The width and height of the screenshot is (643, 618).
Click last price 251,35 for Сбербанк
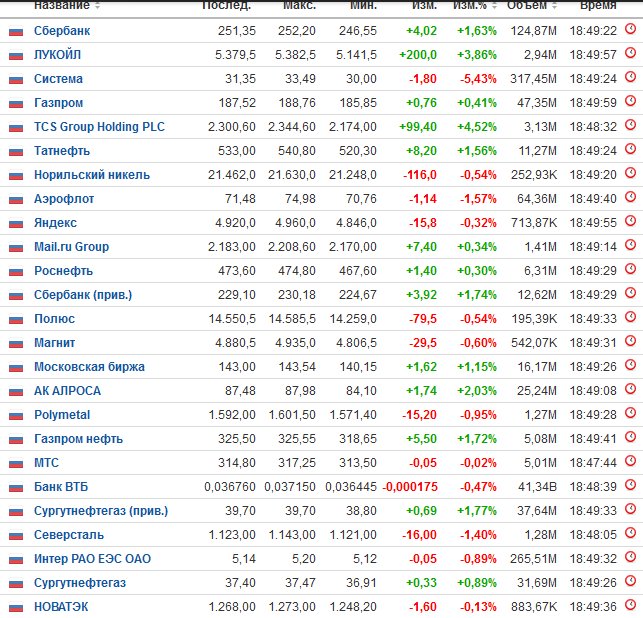tap(237, 31)
